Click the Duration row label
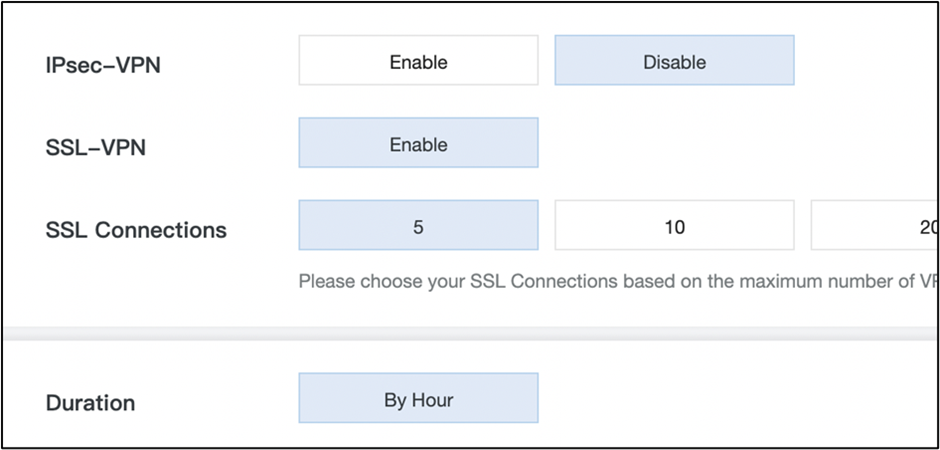940x450 pixels. click(90, 403)
